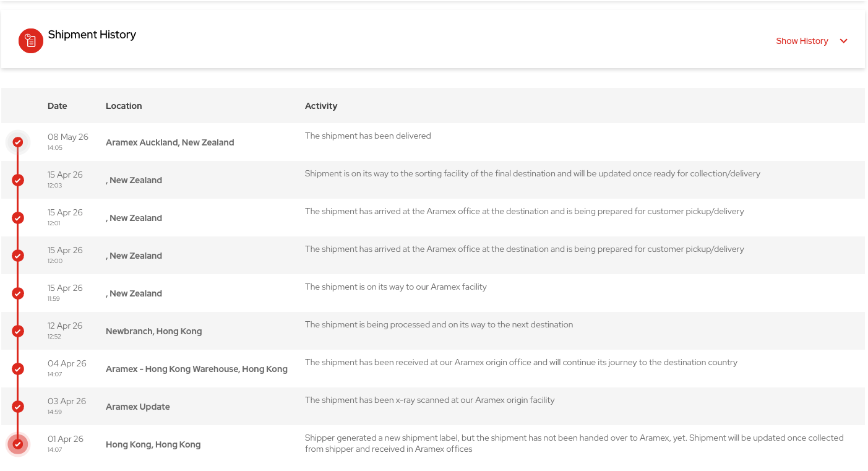Click highlighted checkmark for 01 Apr label creation
Viewport: 868px width, 471px height.
coord(18,444)
